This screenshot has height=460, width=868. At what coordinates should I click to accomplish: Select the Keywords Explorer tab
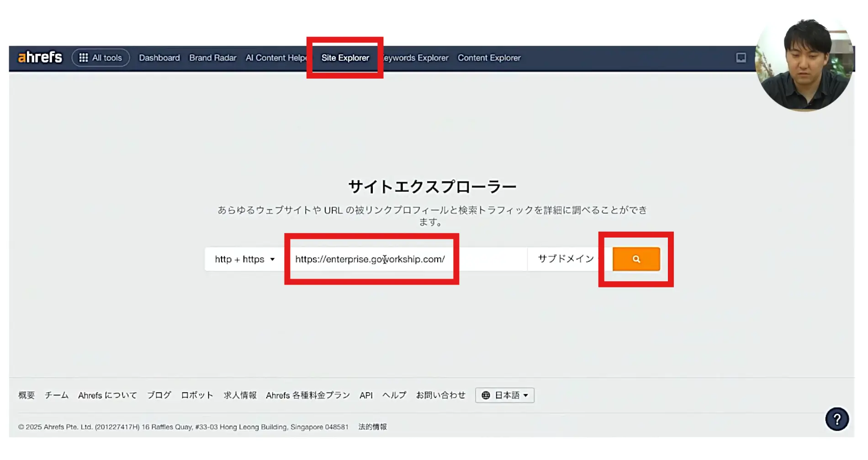point(416,58)
